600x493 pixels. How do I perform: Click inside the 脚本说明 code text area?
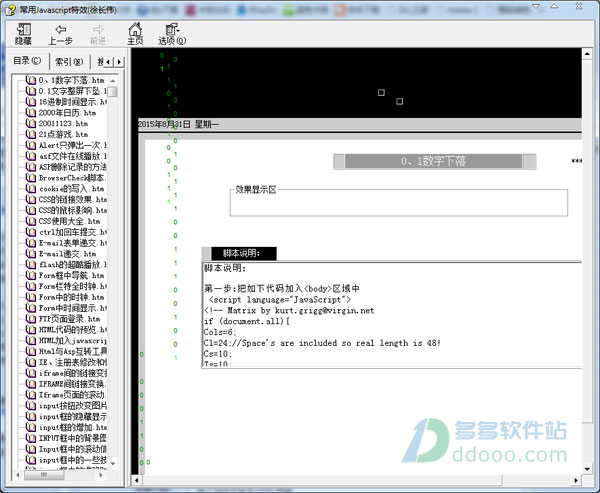[392, 315]
